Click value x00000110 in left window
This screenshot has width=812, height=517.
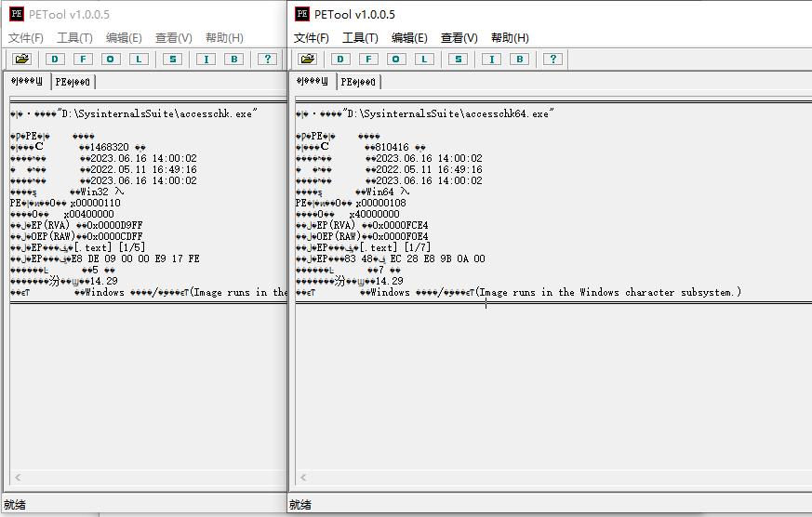pos(95,203)
